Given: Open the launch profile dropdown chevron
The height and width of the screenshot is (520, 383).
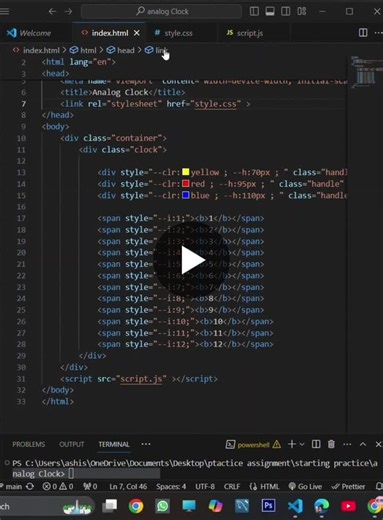Looking at the screenshot, I should click(302, 444).
